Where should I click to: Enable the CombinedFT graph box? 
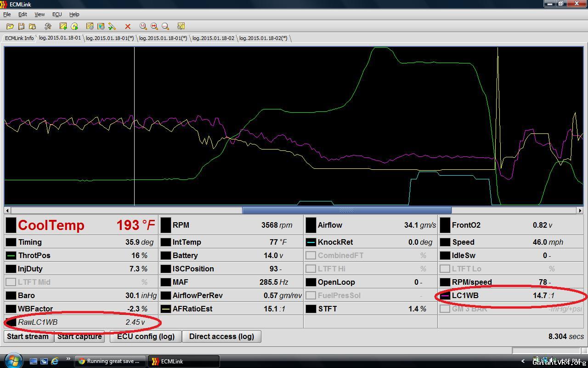coord(311,255)
